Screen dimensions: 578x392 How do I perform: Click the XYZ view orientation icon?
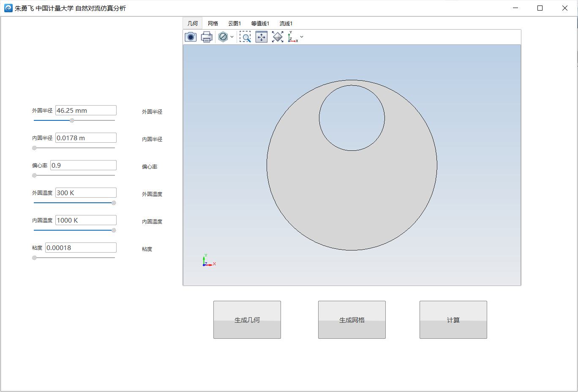pyautogui.click(x=293, y=37)
